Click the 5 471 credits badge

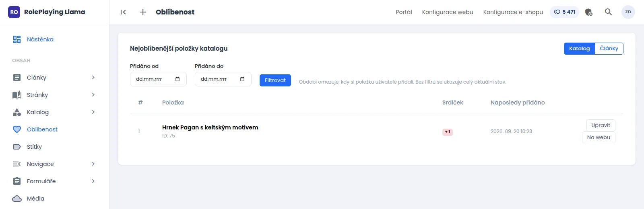coord(564,12)
